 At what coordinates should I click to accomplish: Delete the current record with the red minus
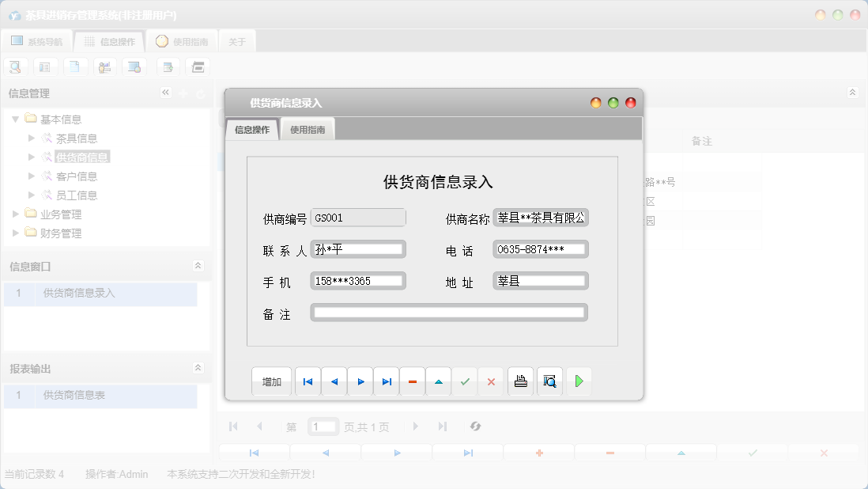click(x=412, y=381)
